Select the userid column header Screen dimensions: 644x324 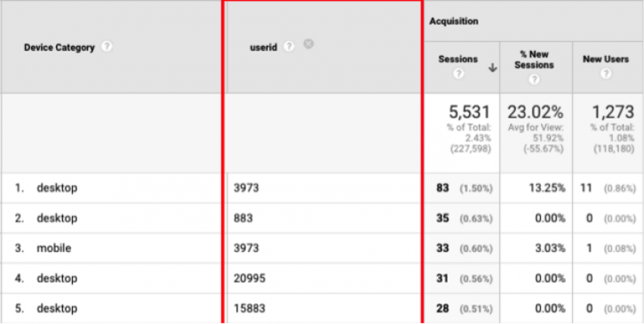tap(263, 48)
